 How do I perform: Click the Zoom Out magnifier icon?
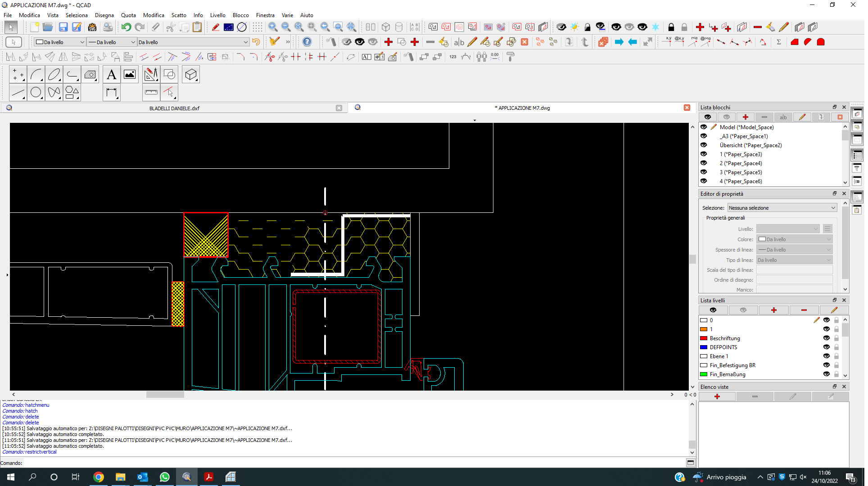pyautogui.click(x=286, y=27)
